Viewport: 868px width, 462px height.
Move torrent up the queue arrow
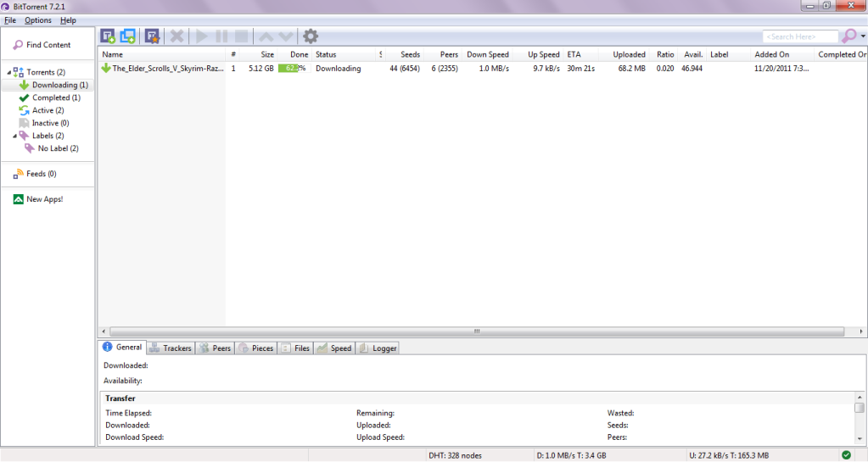[266, 36]
